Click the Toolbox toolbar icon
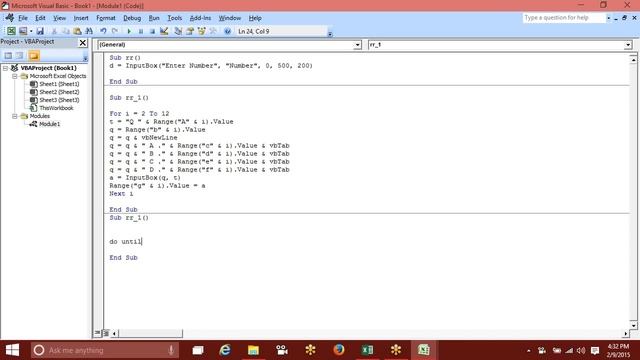 213,31
